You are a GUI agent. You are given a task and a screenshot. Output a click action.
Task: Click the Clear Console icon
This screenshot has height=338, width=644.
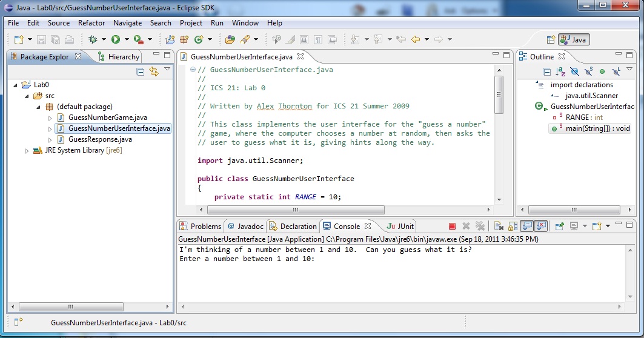point(499,226)
